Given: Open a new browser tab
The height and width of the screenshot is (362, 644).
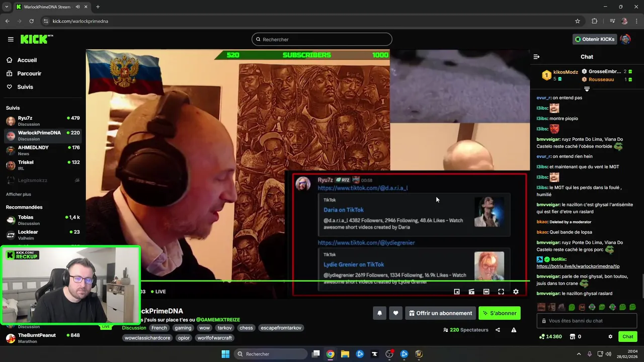Looking at the screenshot, I should 98,7.
